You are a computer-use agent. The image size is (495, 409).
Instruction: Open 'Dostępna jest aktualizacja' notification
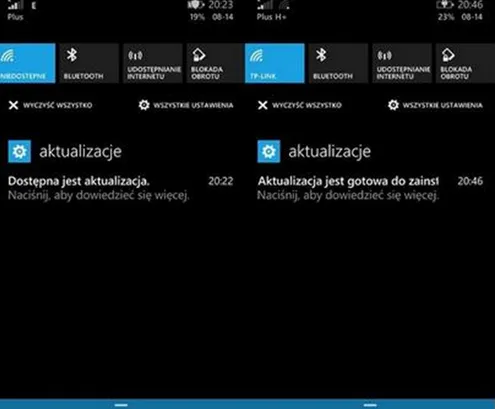pos(120,188)
